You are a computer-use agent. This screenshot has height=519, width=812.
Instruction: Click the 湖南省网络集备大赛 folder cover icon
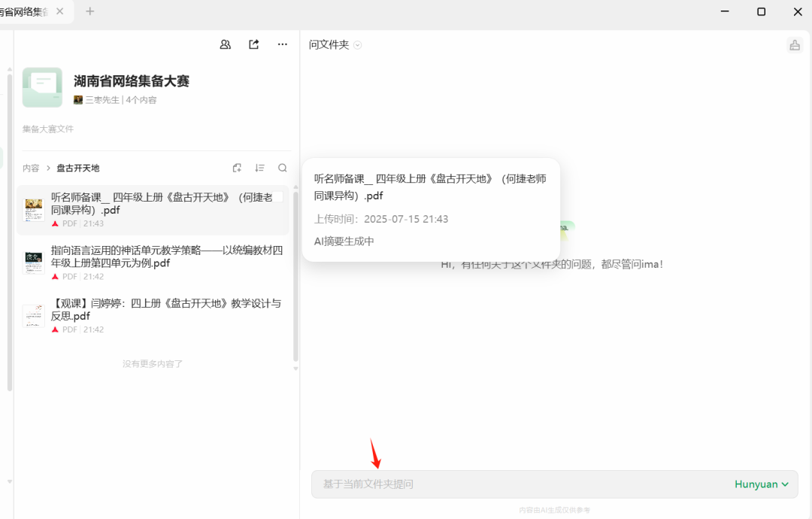(x=42, y=87)
